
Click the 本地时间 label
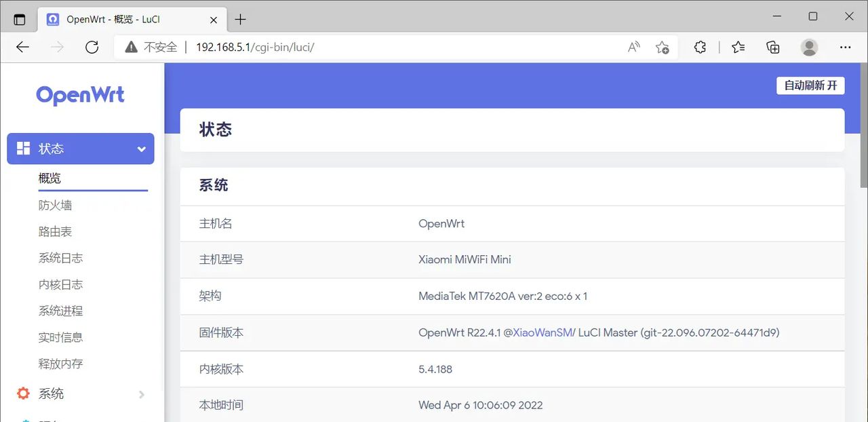tap(221, 405)
